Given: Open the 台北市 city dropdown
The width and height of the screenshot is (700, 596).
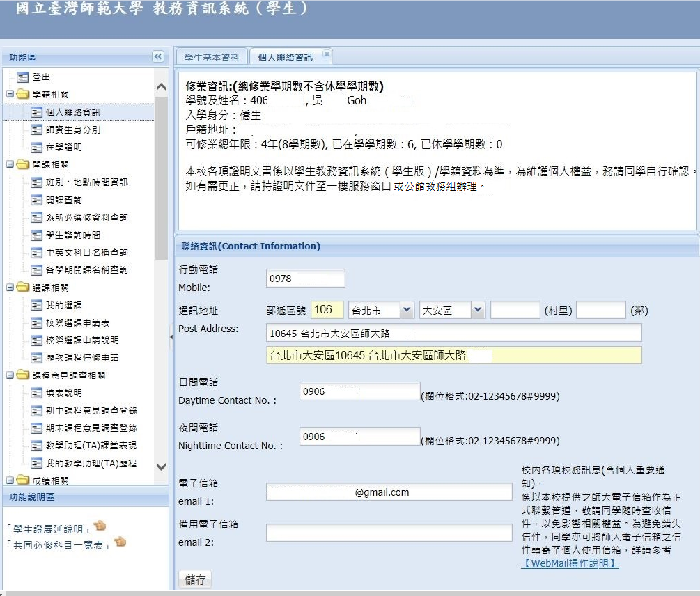Looking at the screenshot, I should [406, 310].
